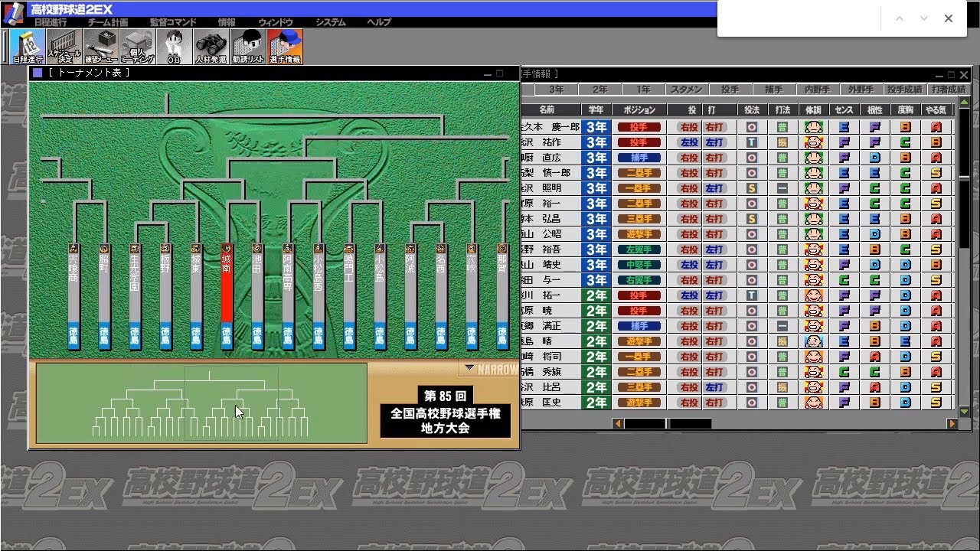Open the チーム計画 menu

tap(108, 22)
